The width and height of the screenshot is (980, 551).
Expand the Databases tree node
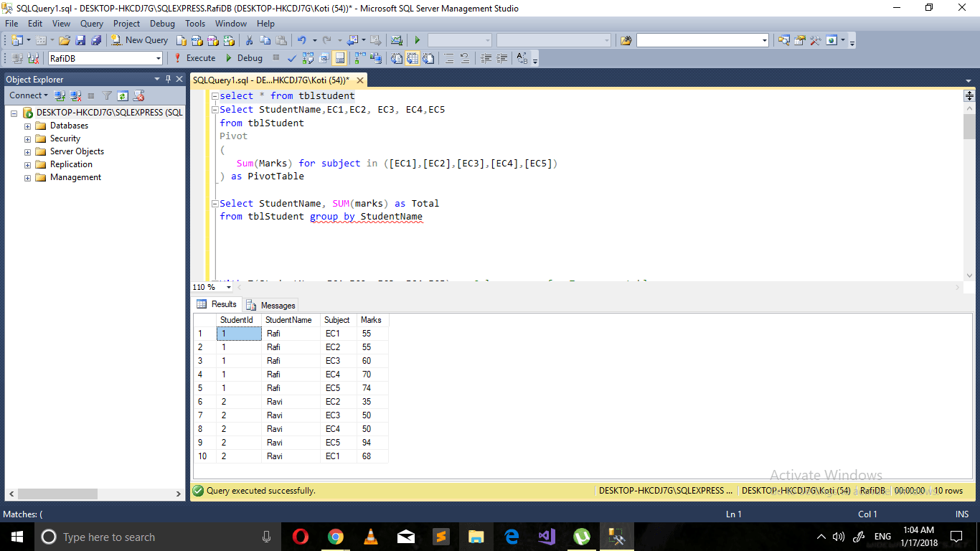coord(28,126)
